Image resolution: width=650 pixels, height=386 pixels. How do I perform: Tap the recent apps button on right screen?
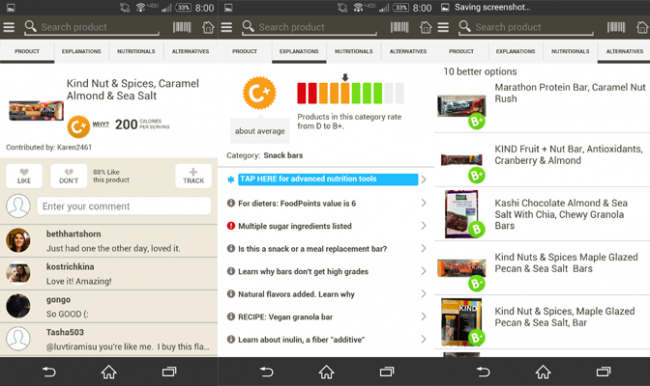(x=604, y=372)
